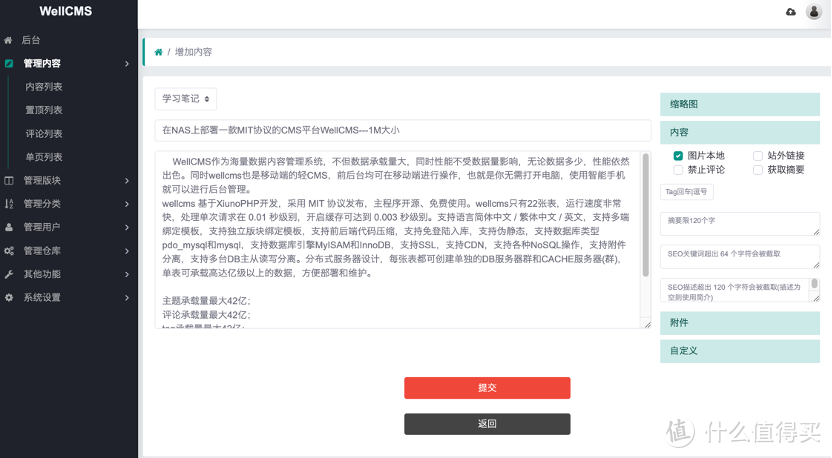Viewport: 832px width, 458px height.
Task: Expand the 管理内容 chevron
Action: point(127,64)
